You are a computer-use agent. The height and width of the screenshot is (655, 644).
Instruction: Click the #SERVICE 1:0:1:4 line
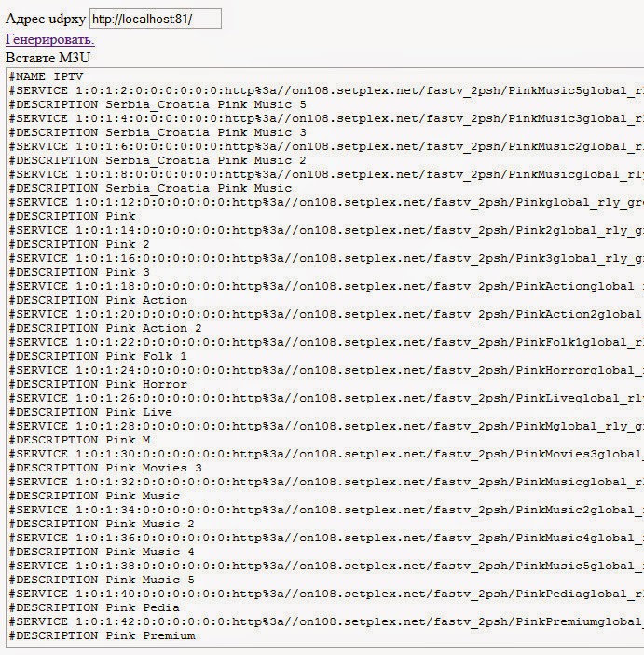point(326,118)
